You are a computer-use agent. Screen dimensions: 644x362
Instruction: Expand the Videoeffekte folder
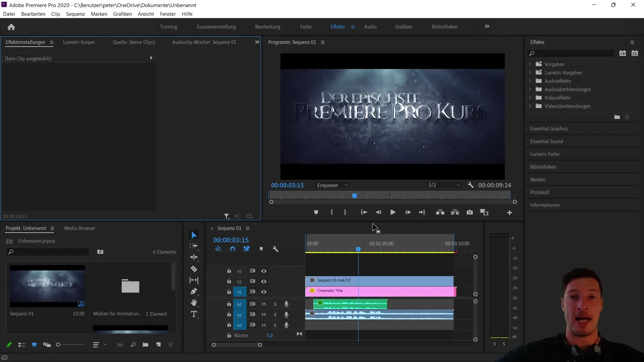pos(530,98)
